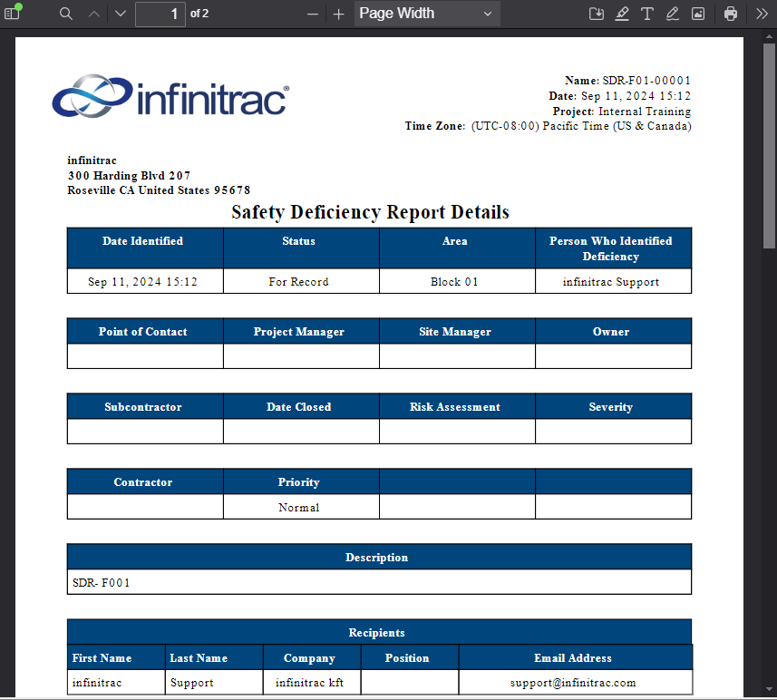Toggle the sidebar panel
The width and height of the screenshot is (777, 700).
(12, 14)
